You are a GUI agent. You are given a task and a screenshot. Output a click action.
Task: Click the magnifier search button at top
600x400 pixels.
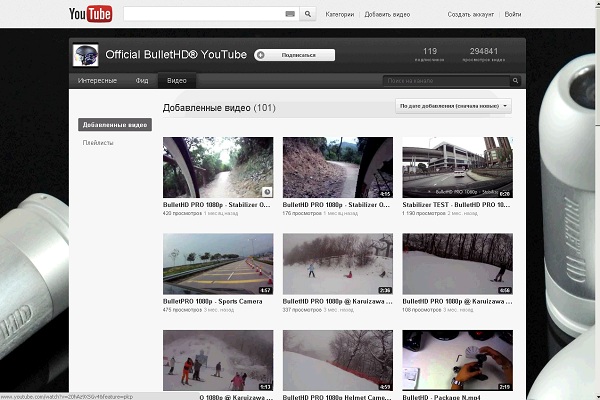coord(308,14)
